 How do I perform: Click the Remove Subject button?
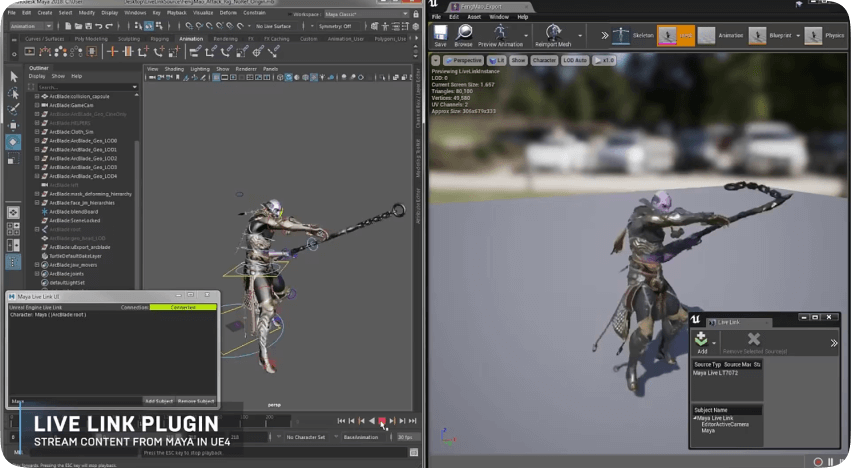[x=196, y=401]
